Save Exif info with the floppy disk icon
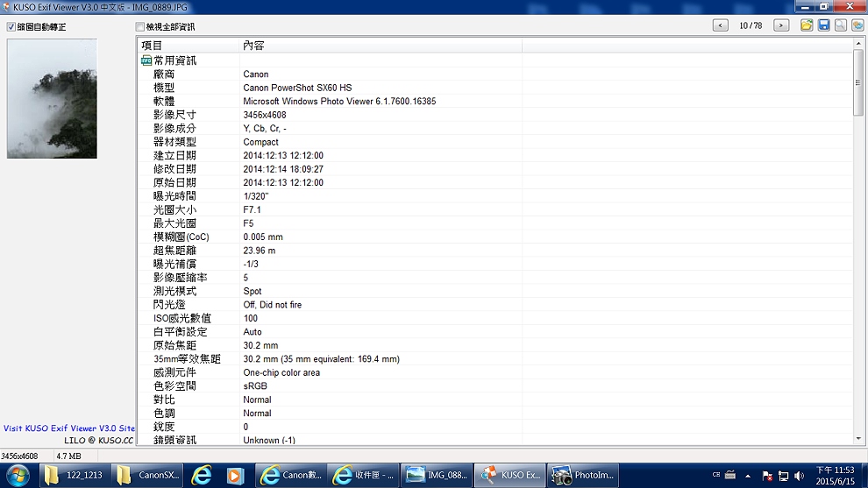This screenshot has height=488, width=868. pos(823,25)
